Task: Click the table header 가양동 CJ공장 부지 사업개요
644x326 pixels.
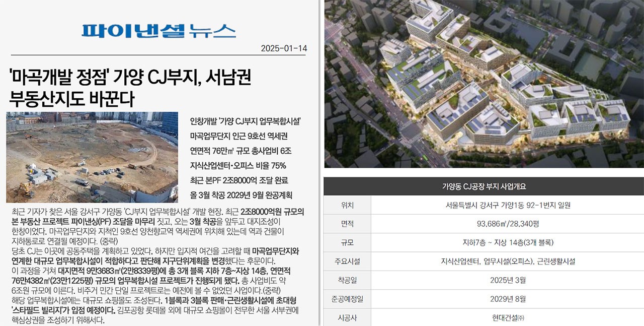Action: pos(483,185)
